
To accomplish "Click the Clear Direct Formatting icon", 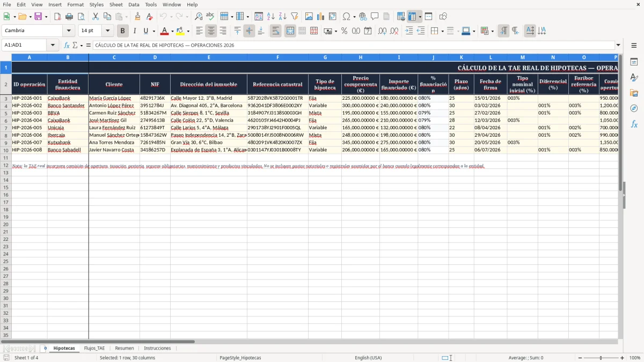I will (150, 17).
